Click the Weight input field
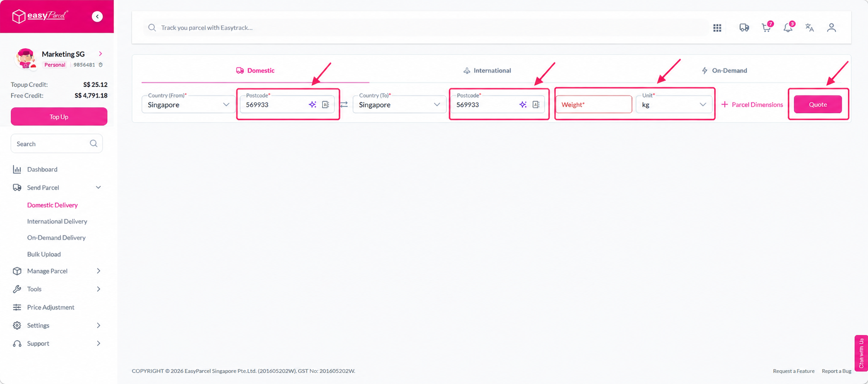 coord(594,104)
